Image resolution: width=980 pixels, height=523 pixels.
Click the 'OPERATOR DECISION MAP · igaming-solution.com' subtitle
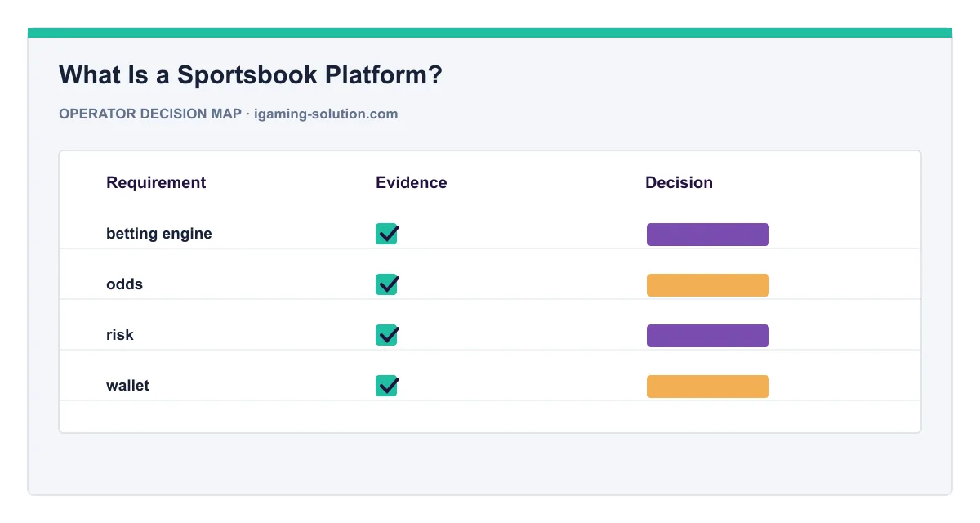229,114
